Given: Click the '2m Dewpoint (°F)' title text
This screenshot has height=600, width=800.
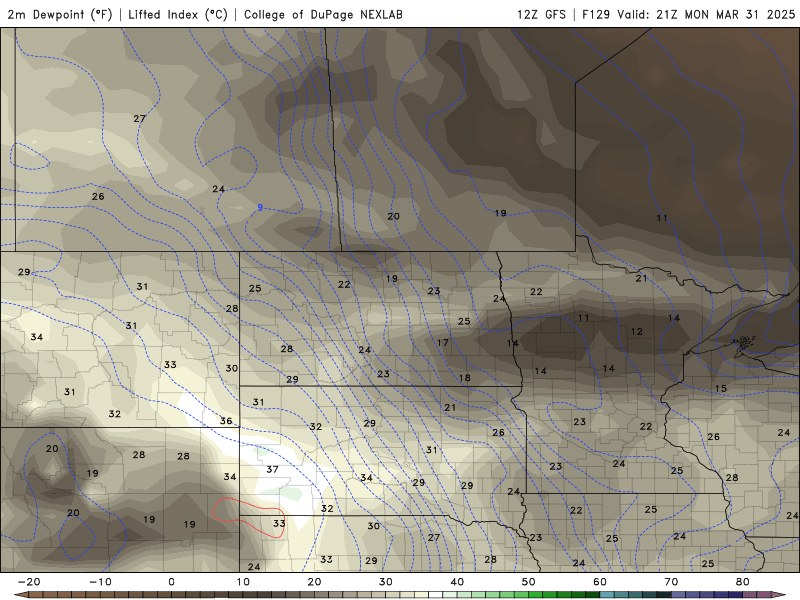Looking at the screenshot, I should pos(60,14).
